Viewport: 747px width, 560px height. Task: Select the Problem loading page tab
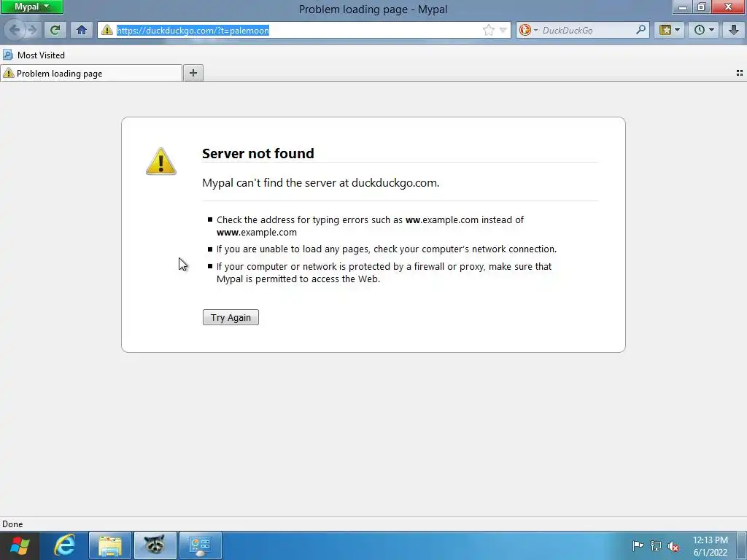click(91, 74)
